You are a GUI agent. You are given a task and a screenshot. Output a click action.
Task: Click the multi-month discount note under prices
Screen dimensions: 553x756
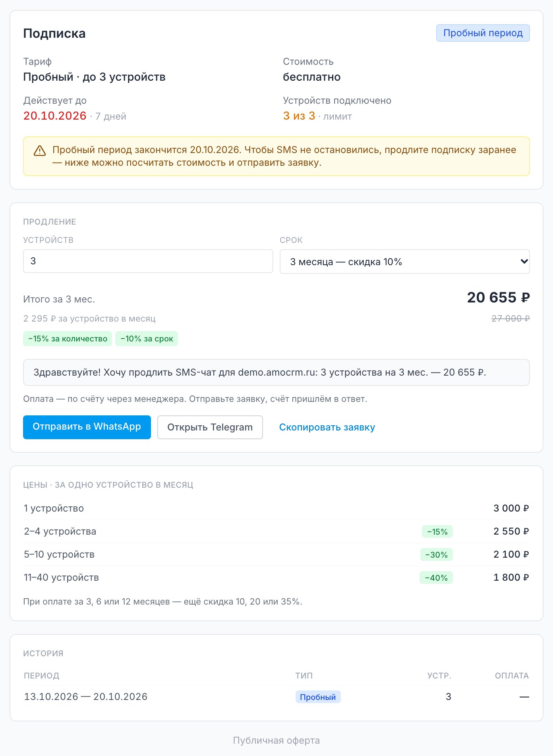coord(163,601)
